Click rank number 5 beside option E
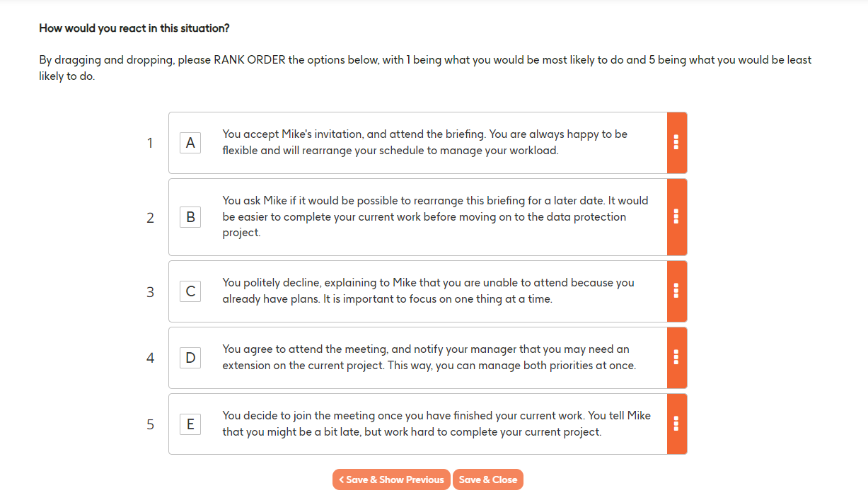This screenshot has height=500, width=868. tap(150, 424)
